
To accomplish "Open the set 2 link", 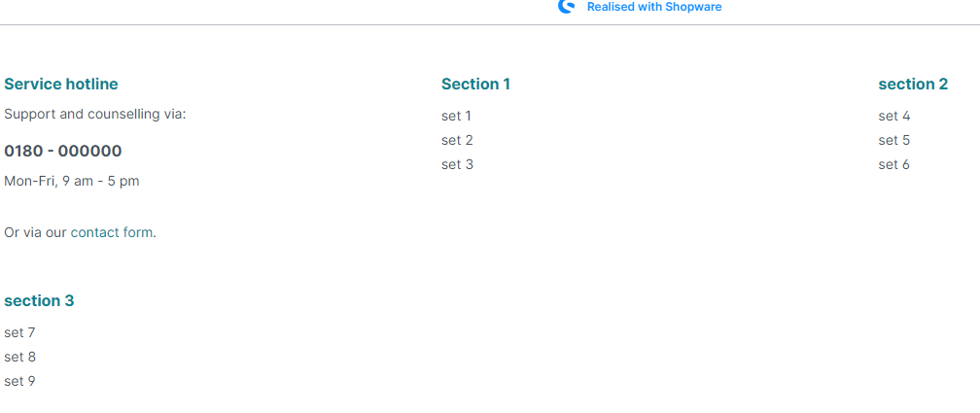I will click(x=457, y=141).
